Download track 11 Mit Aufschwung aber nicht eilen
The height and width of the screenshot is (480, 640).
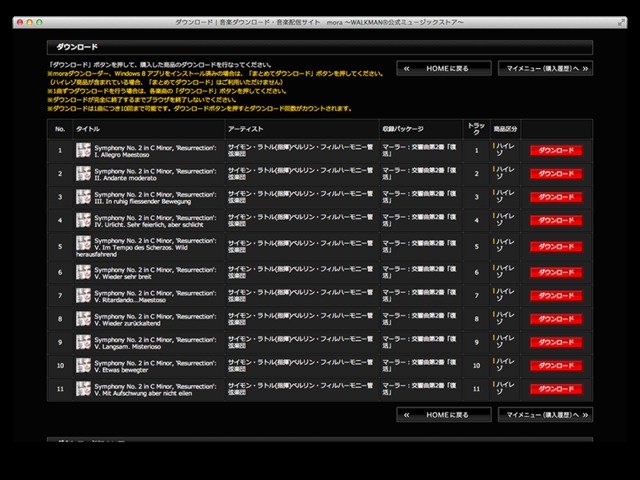click(555, 388)
